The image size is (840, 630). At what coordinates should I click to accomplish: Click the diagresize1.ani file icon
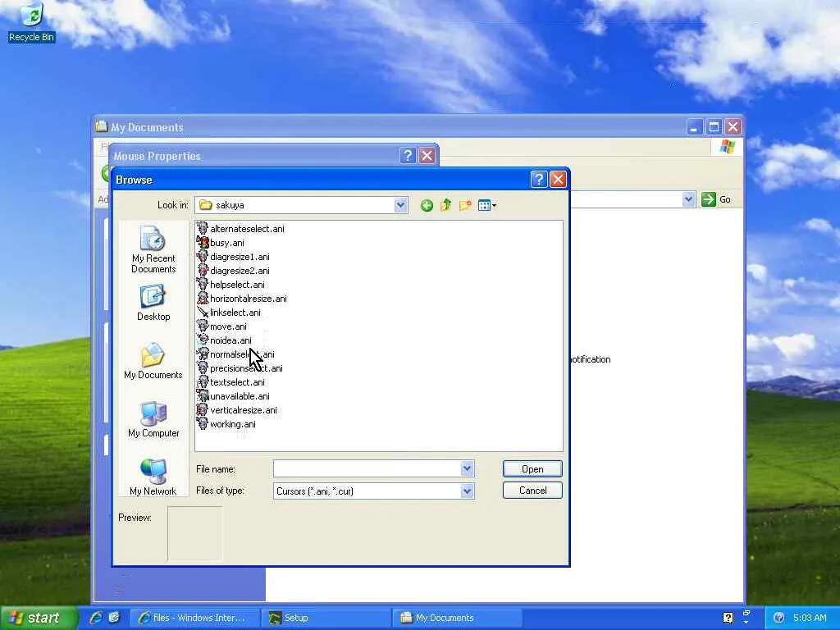[203, 257]
